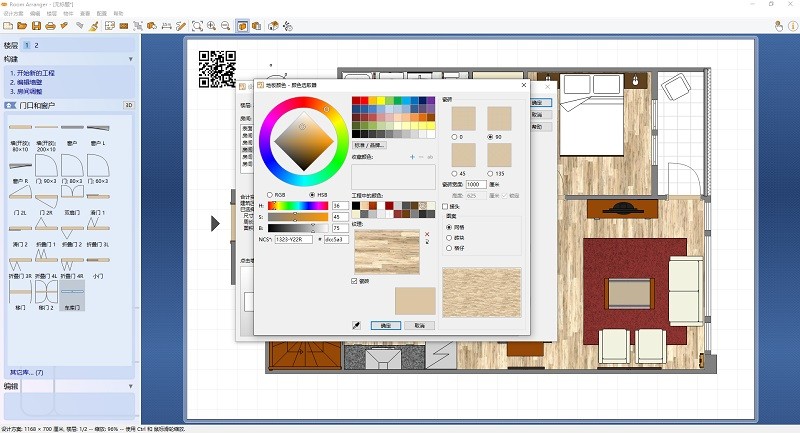The height and width of the screenshot is (433, 800).
Task: Select the 移门 2 sliding door item
Action: click(x=46, y=295)
